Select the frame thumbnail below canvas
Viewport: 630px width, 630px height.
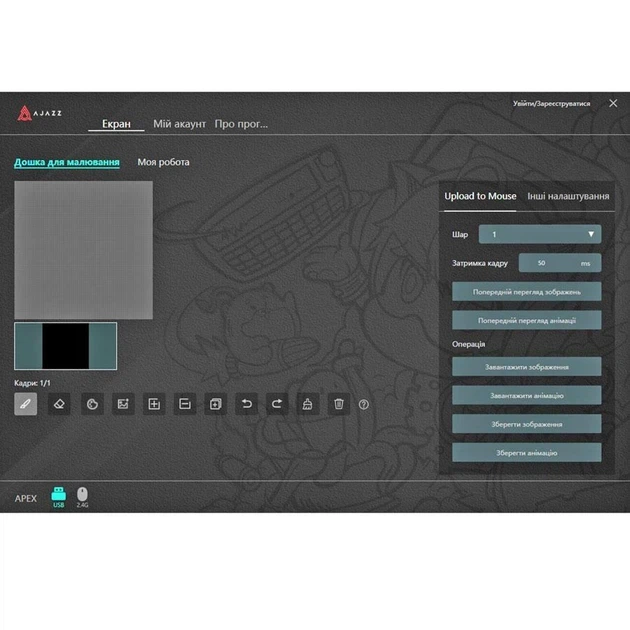[x=65, y=346]
